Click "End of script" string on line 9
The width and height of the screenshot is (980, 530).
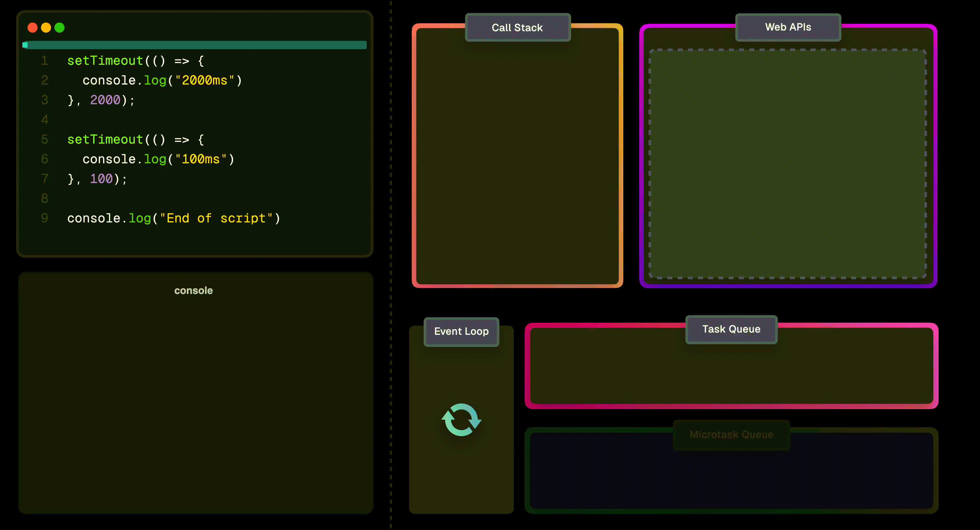(x=216, y=218)
